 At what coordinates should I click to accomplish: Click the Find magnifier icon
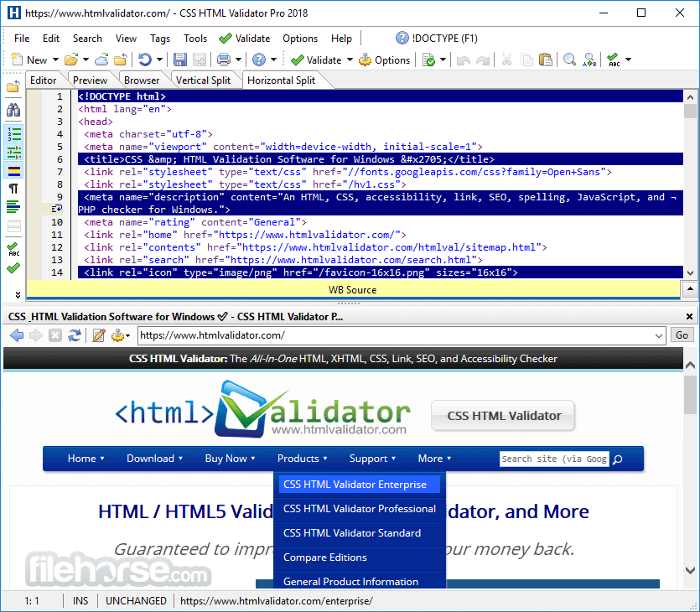point(569,60)
